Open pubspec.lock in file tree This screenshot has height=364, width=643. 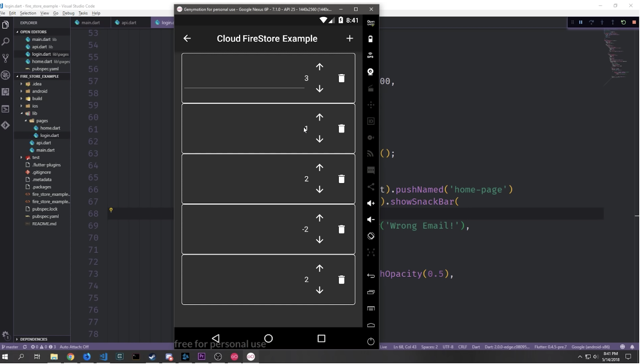(45, 209)
